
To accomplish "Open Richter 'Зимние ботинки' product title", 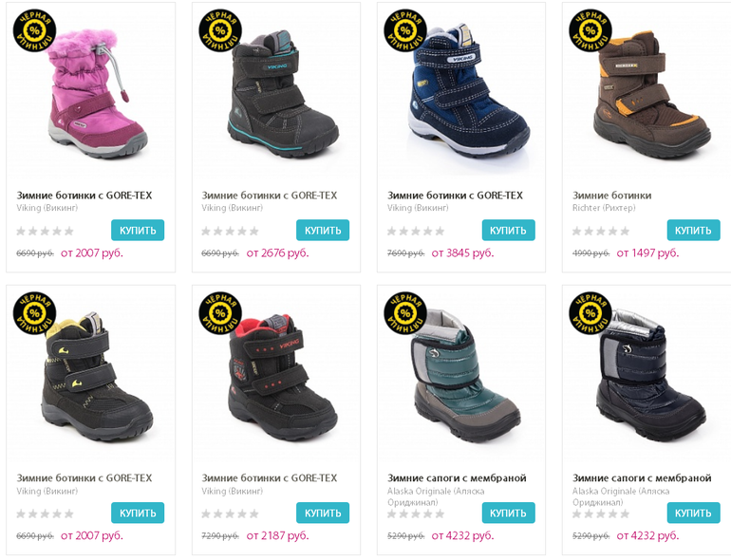I will click(x=611, y=196).
